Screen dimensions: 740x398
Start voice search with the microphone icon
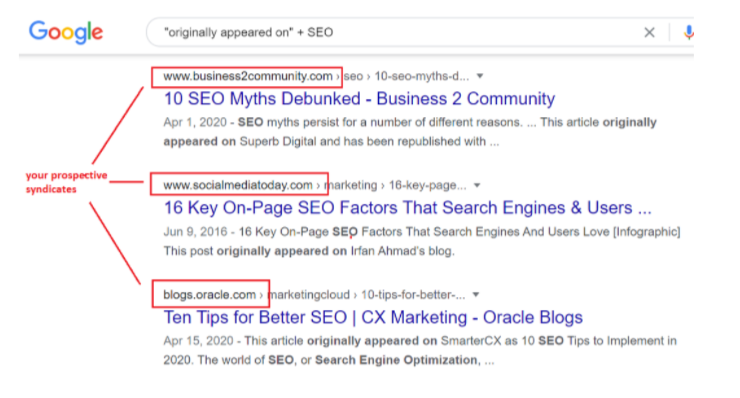pos(689,32)
